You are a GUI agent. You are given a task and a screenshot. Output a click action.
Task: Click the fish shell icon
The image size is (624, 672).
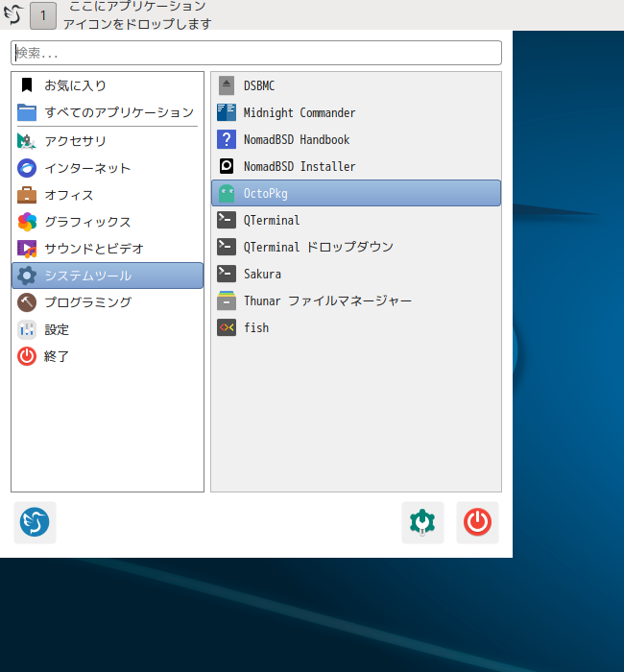tap(227, 327)
